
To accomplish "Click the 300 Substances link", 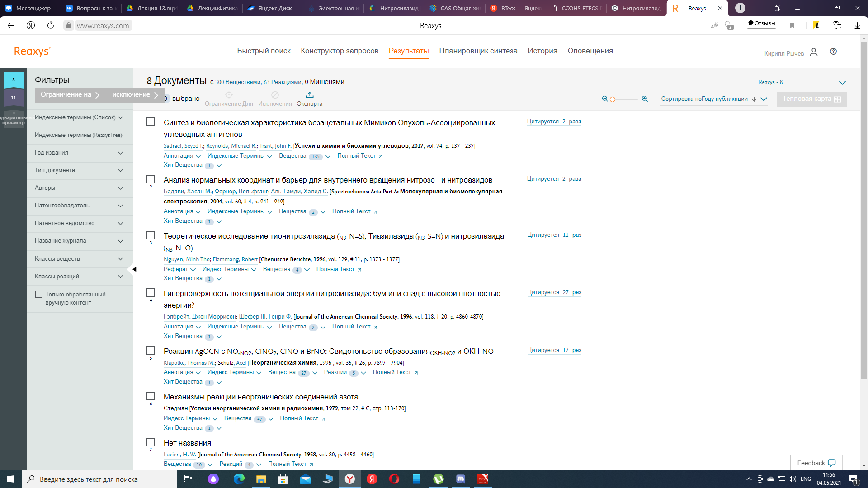I will click(x=237, y=82).
